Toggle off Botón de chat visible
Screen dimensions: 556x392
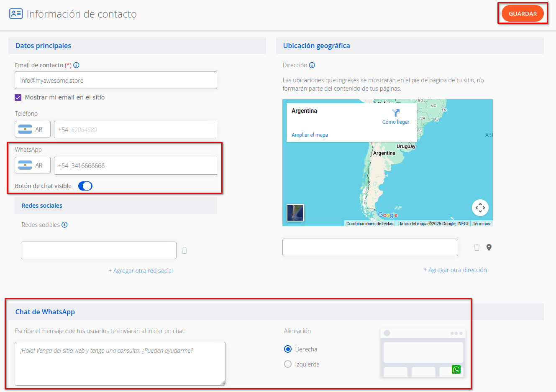(85, 186)
